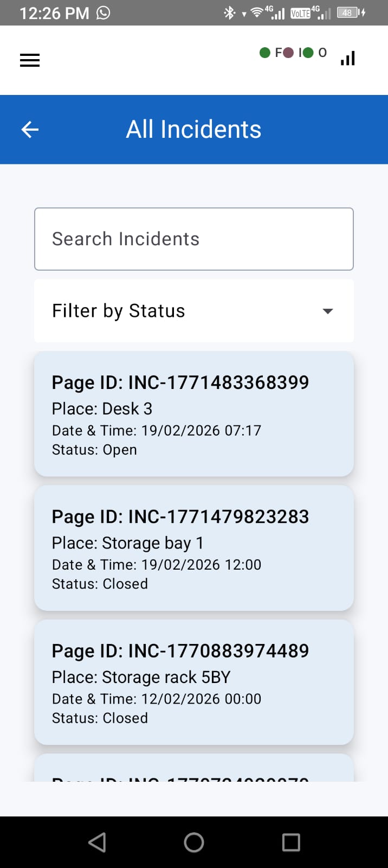Image resolution: width=388 pixels, height=868 pixels.
Task: Open incident INC-1771479823283 details
Action: [193, 548]
